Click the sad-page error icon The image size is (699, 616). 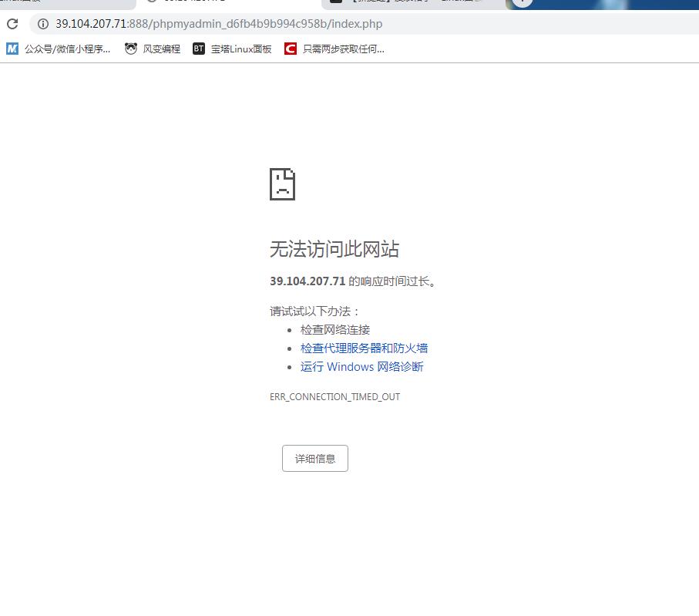(282, 183)
